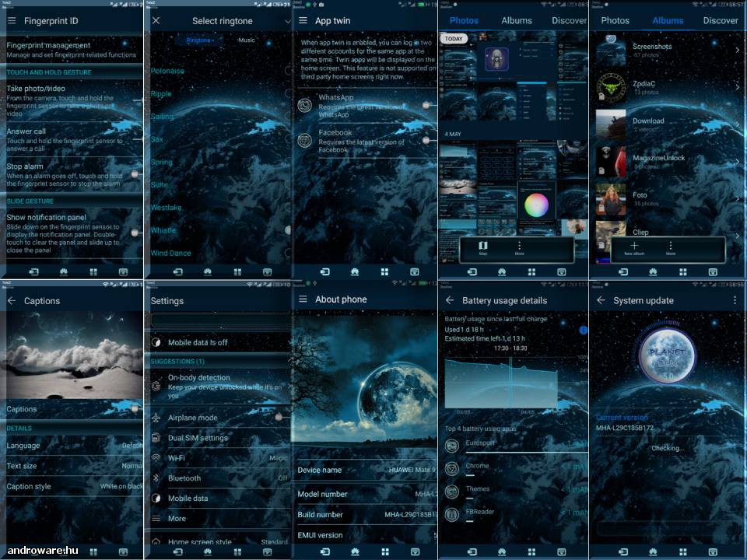The height and width of the screenshot is (560, 747).
Task: Open the Caption style setting
Action: (x=74, y=486)
